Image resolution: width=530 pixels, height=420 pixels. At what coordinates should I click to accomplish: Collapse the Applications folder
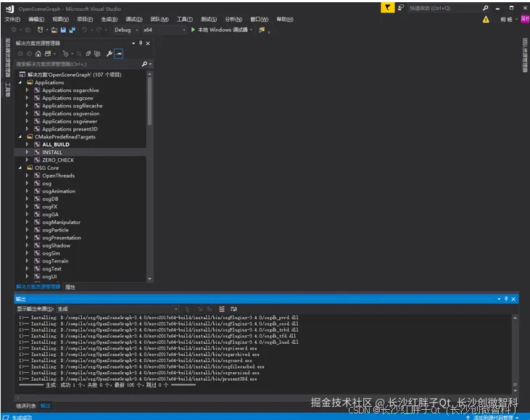[20, 83]
